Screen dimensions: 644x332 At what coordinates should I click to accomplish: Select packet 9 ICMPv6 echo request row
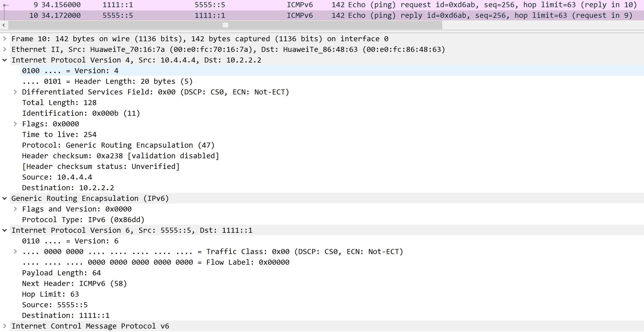coord(319,5)
